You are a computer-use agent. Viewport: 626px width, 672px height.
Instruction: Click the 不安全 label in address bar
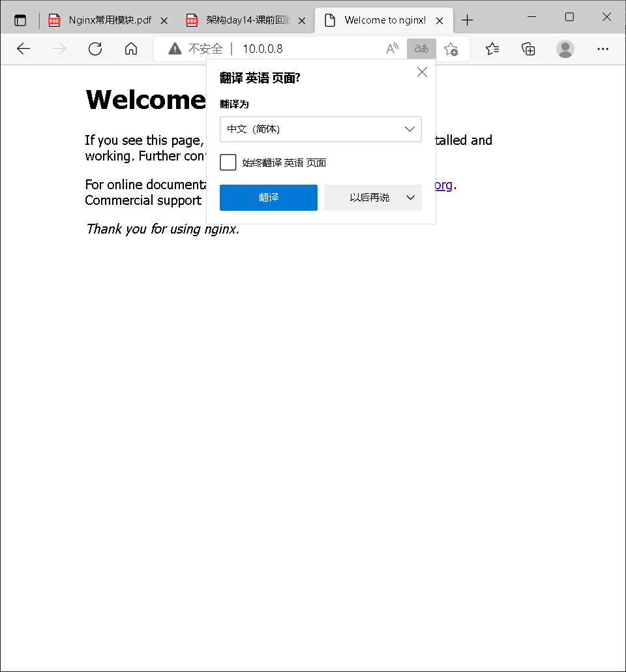click(205, 49)
